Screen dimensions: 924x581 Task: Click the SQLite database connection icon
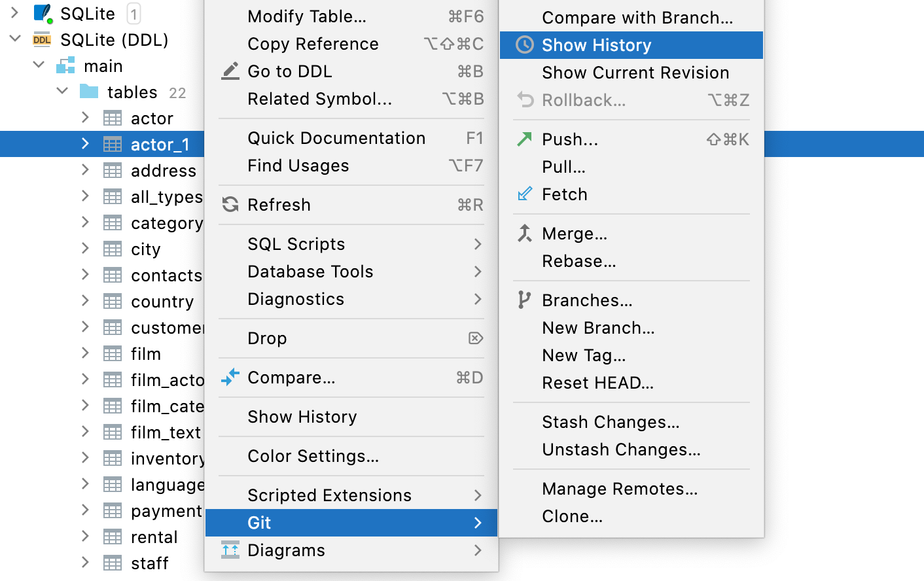pyautogui.click(x=41, y=13)
